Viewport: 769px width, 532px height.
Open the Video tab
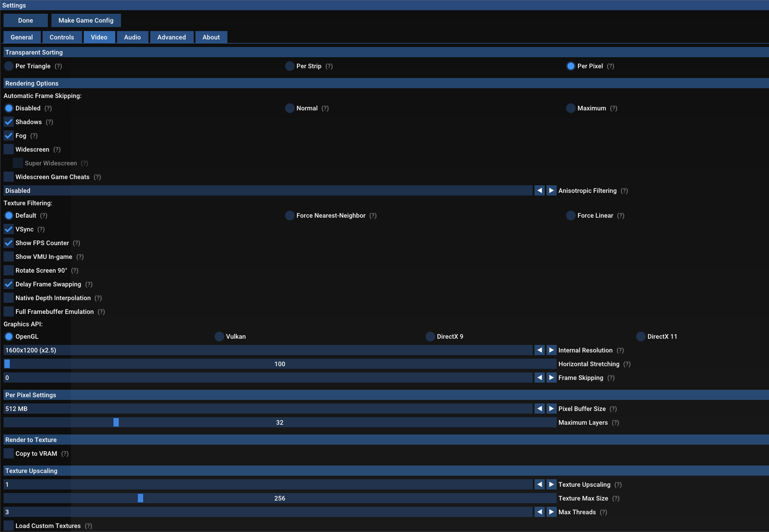(x=99, y=37)
